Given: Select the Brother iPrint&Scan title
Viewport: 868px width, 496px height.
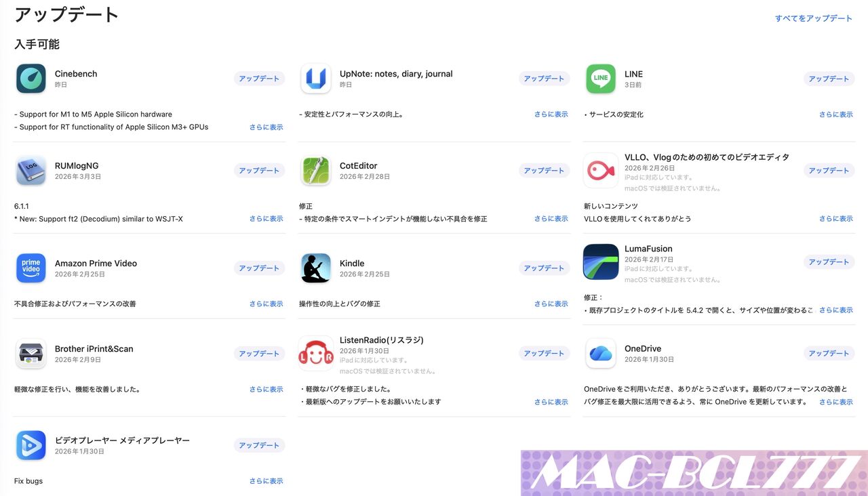Looking at the screenshot, I should [94, 349].
